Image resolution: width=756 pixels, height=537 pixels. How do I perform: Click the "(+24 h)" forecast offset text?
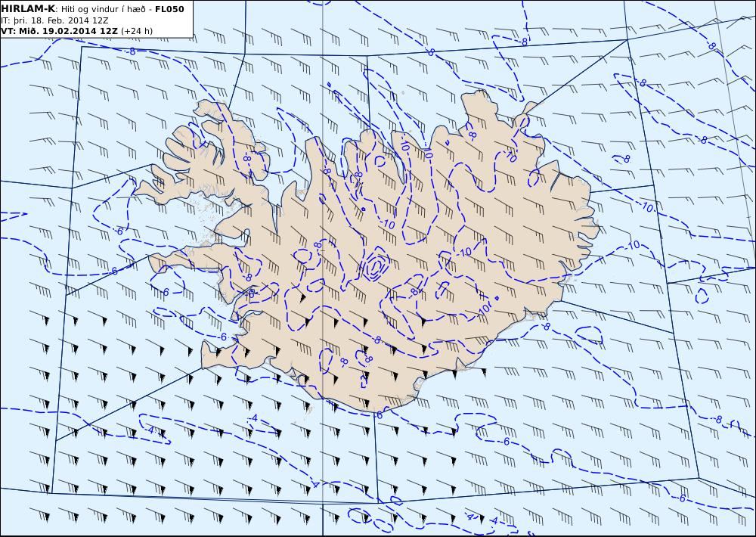click(x=137, y=31)
